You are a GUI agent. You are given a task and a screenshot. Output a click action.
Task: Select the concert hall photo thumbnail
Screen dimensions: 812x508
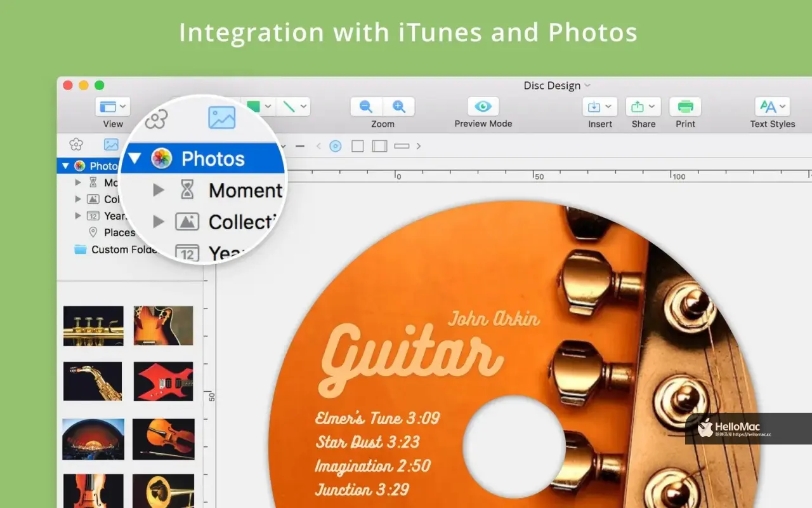(93, 439)
